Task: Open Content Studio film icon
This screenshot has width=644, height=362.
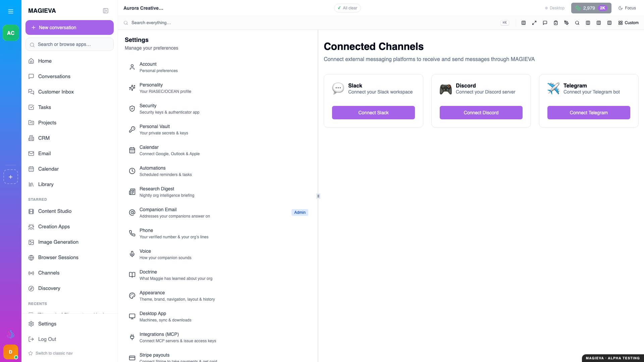Action: [31, 211]
